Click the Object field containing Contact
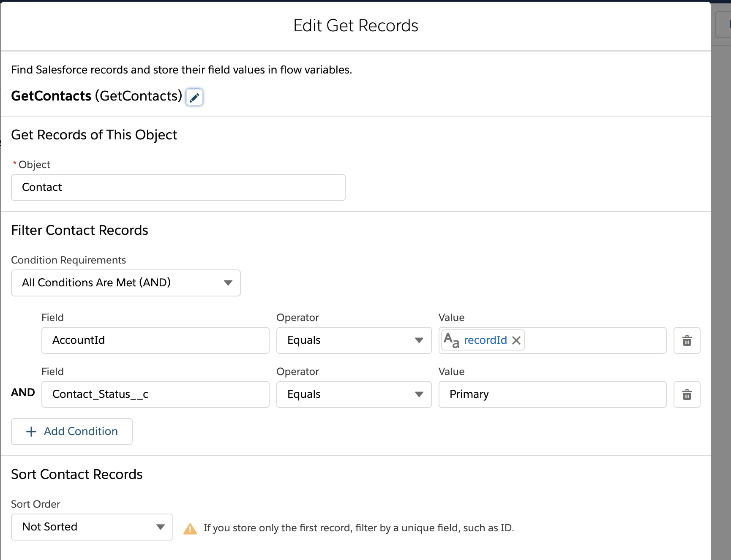 pyautogui.click(x=178, y=188)
